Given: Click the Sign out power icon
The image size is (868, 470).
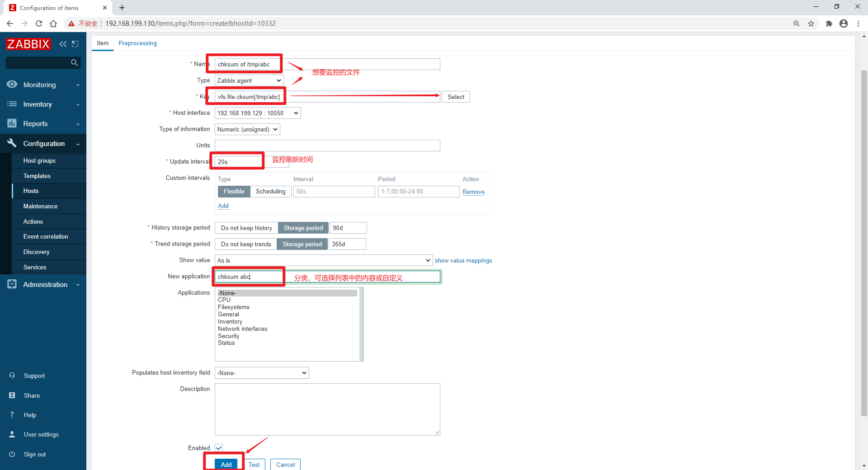Looking at the screenshot, I should pyautogui.click(x=12, y=454).
